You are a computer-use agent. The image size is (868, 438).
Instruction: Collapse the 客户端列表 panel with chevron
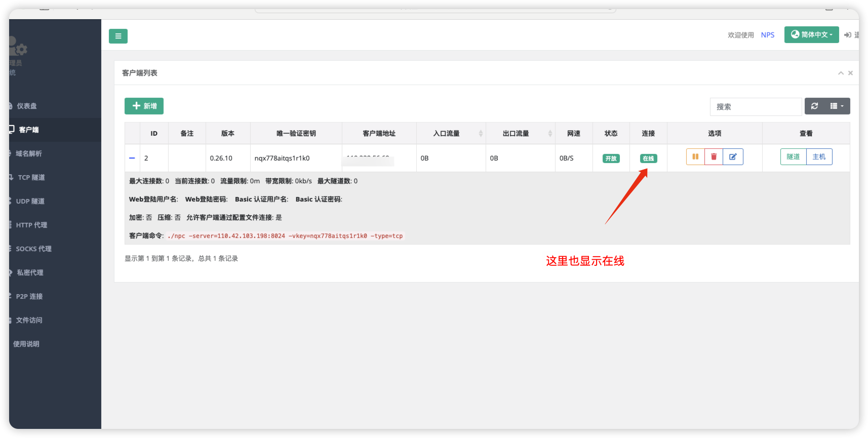coord(841,73)
